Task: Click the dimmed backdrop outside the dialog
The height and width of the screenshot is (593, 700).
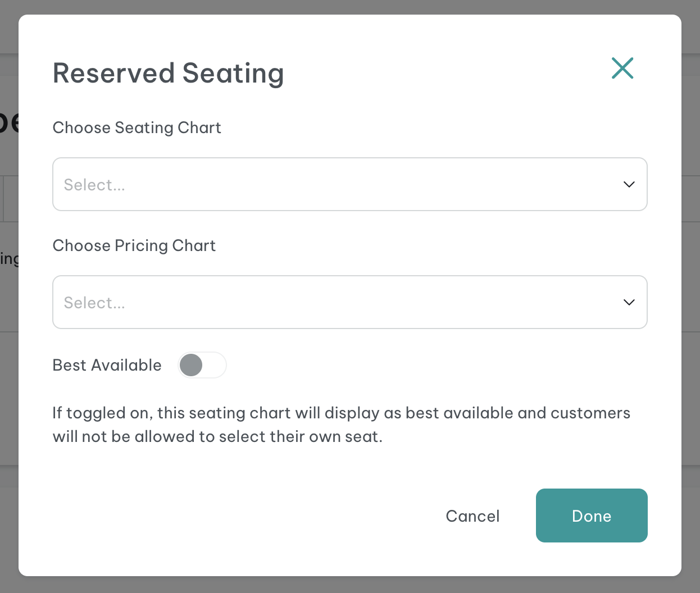Action: pyautogui.click(x=348, y=7)
